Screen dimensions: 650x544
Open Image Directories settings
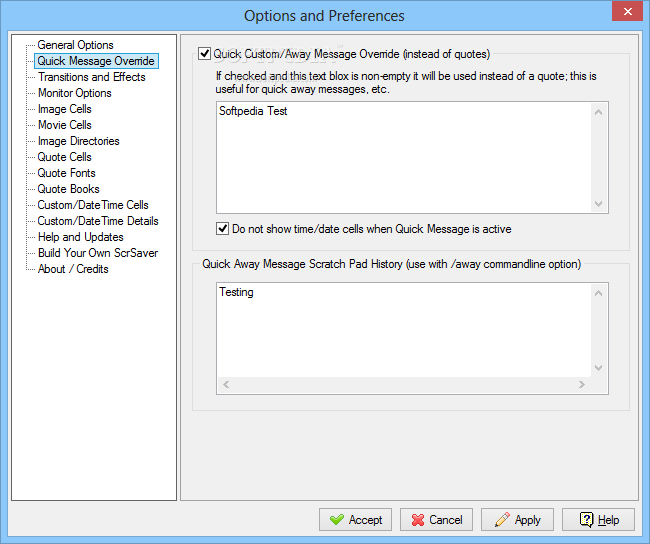click(x=78, y=141)
